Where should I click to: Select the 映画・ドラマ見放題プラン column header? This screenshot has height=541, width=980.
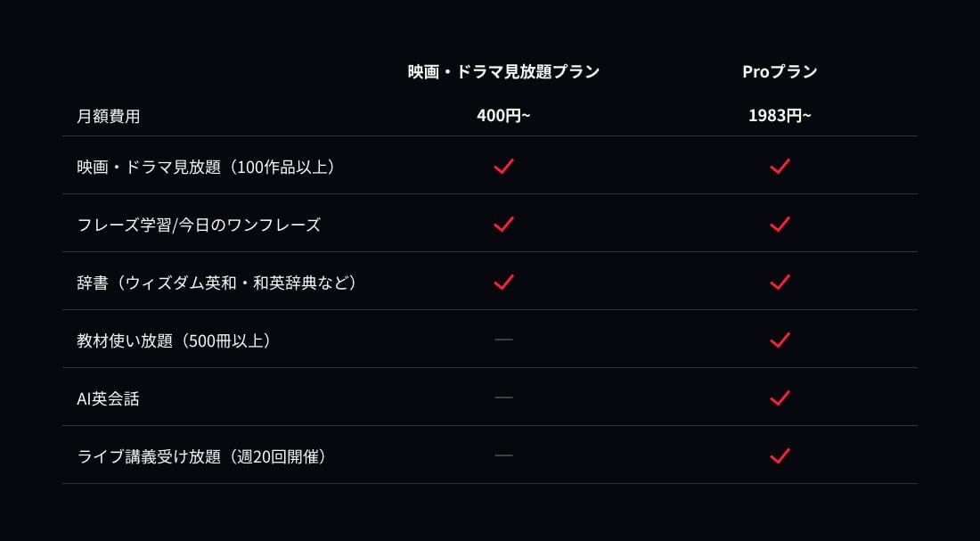click(x=503, y=72)
